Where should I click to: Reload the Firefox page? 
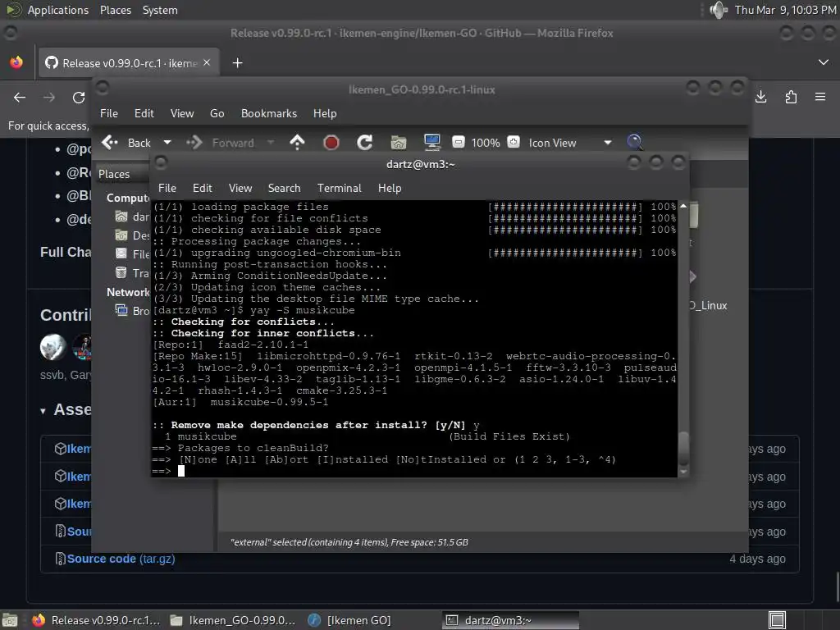[x=79, y=98]
